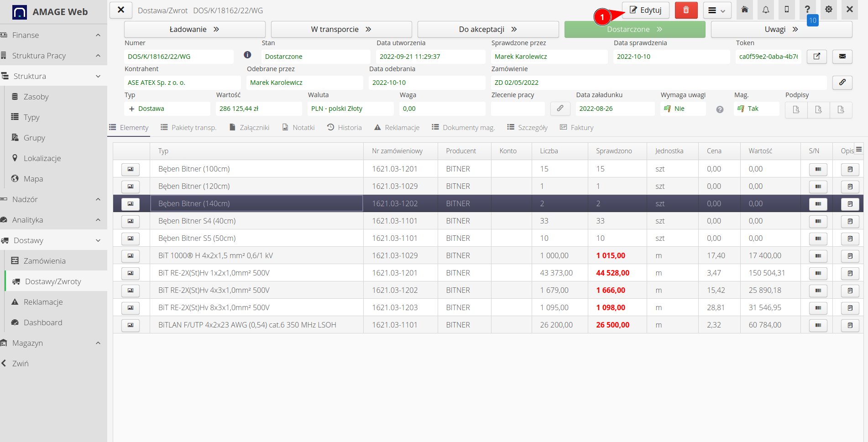Open the hamburger menu dropdown

[717, 10]
